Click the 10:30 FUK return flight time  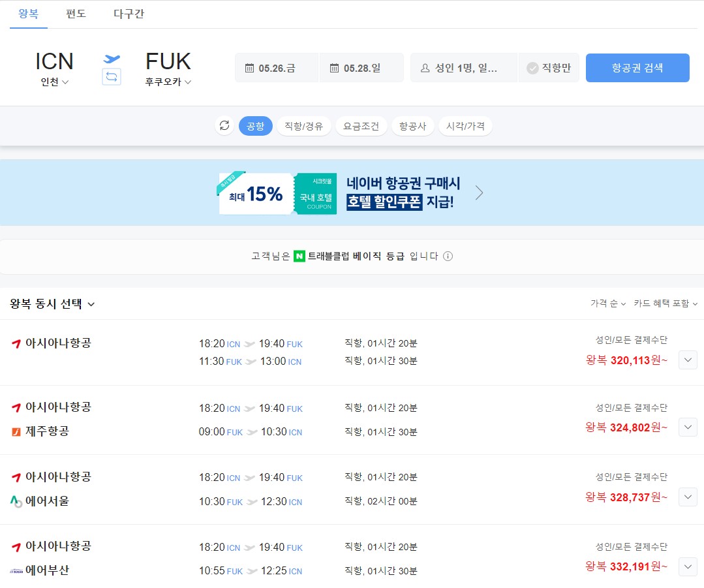(x=221, y=501)
